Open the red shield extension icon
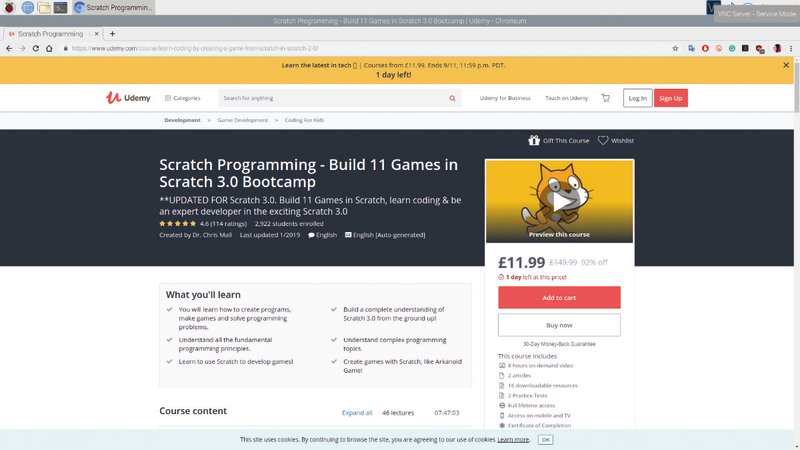 [760, 49]
